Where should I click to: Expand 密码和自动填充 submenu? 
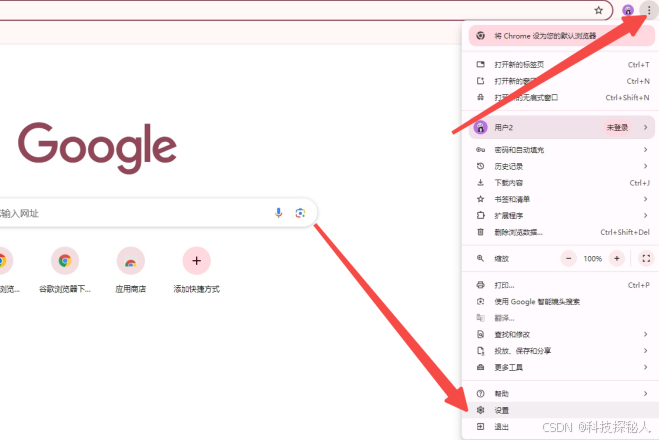[x=561, y=150]
